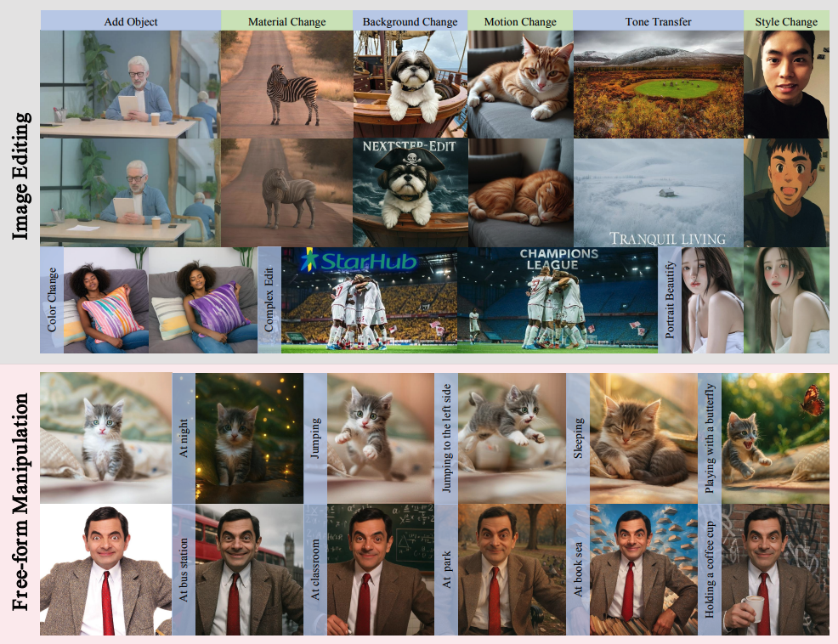The height and width of the screenshot is (644, 838).
Task: Click the Tranquil Living snowy landscape
Action: point(659,192)
